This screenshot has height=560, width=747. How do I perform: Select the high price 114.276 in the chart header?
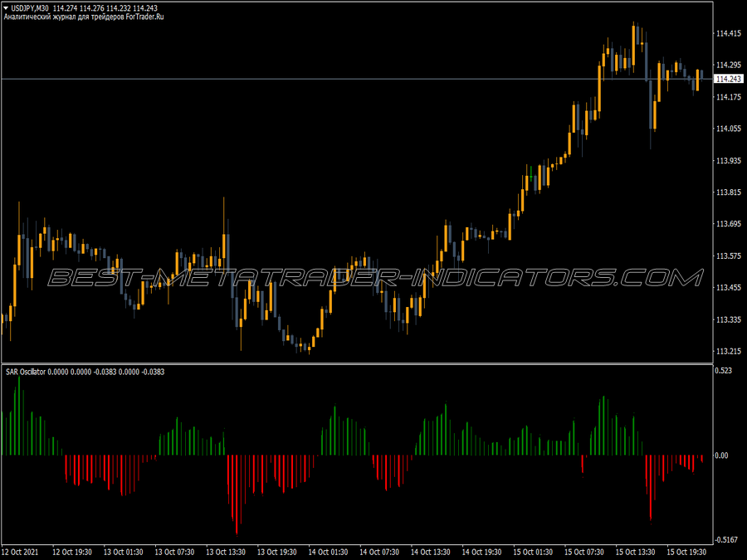(91, 8)
